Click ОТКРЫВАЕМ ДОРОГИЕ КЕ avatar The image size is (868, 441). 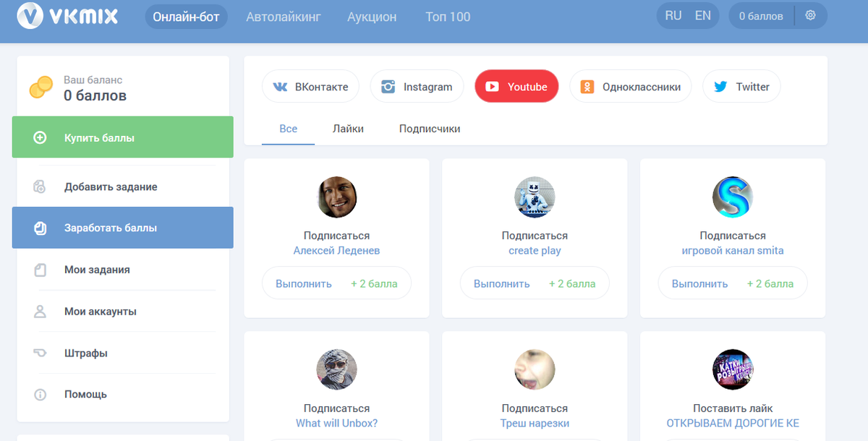(733, 370)
